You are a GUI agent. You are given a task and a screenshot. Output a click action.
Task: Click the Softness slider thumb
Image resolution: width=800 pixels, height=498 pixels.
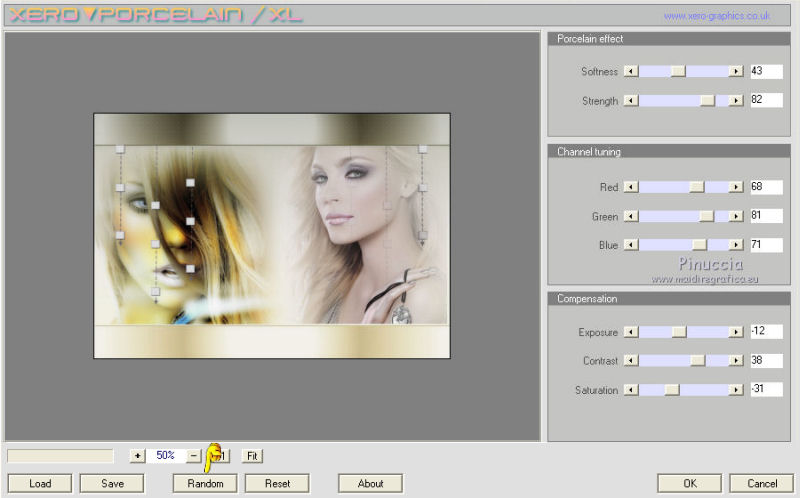click(x=678, y=71)
